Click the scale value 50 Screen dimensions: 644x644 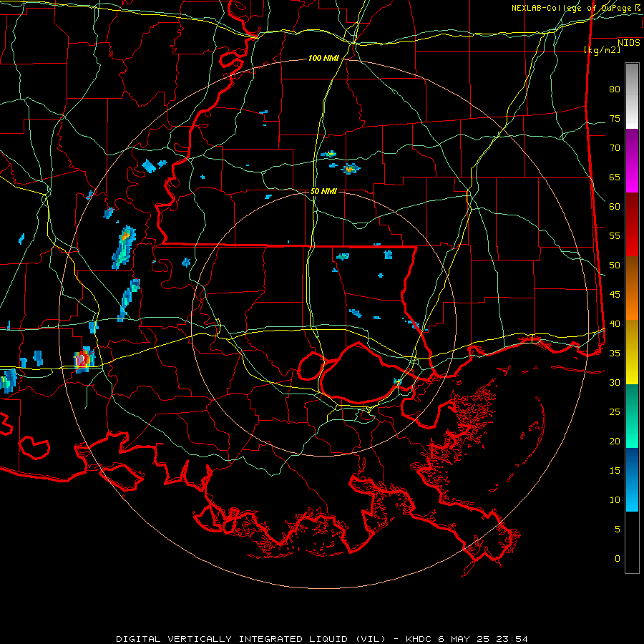click(x=615, y=265)
